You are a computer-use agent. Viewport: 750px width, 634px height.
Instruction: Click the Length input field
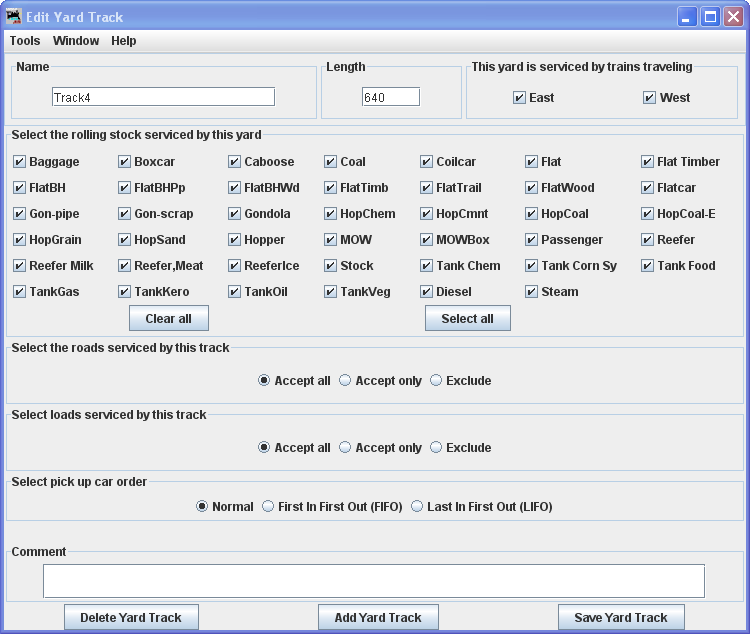coord(391,97)
